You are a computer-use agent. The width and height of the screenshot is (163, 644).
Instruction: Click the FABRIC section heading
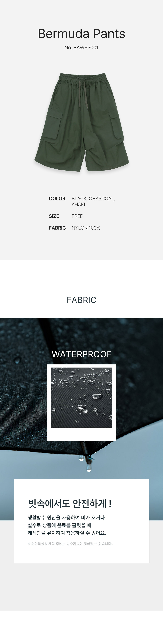[81, 300]
